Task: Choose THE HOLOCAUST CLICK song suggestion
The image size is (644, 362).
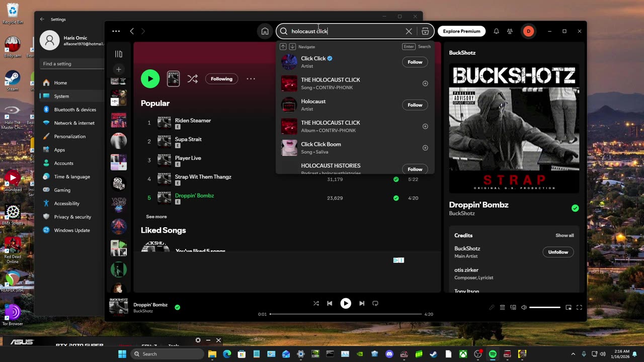Action: tap(355, 83)
